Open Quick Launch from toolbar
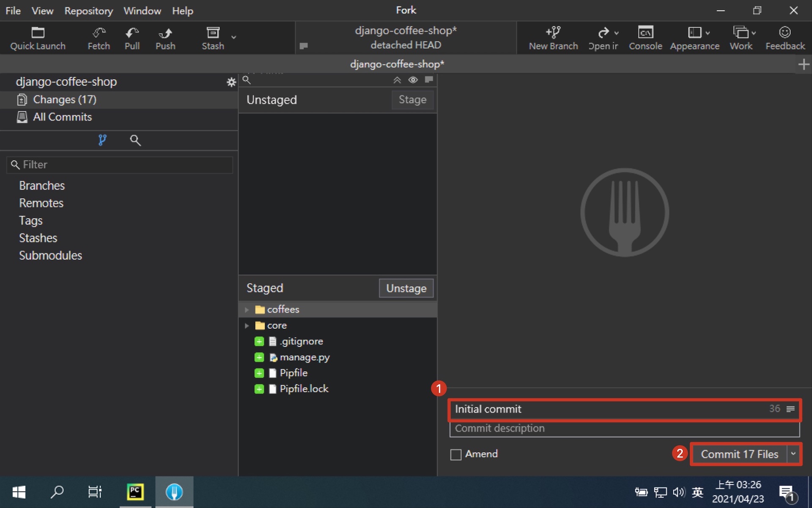Image resolution: width=812 pixels, height=508 pixels. (x=38, y=38)
